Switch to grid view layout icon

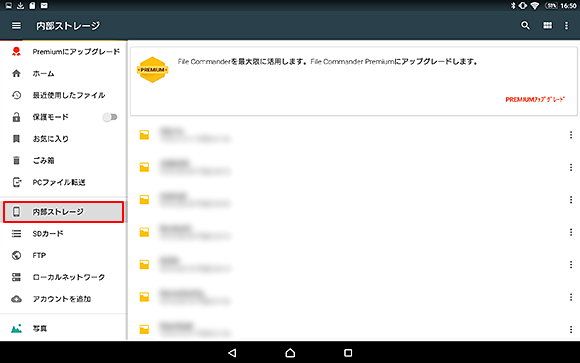pyautogui.click(x=547, y=25)
